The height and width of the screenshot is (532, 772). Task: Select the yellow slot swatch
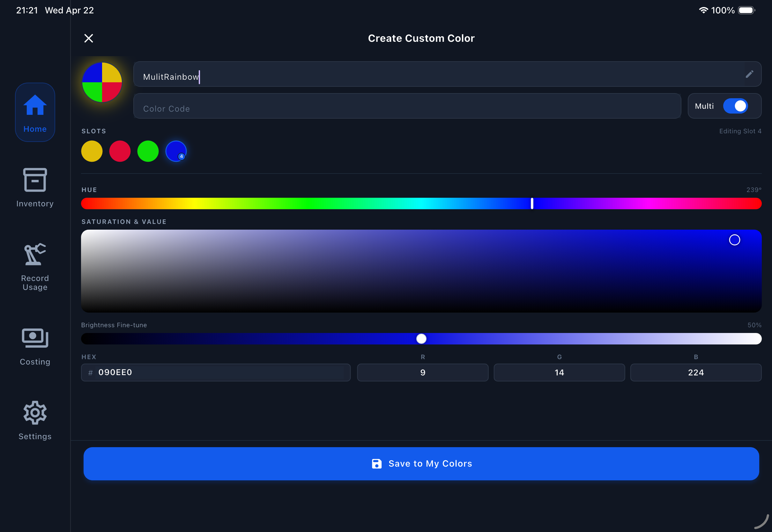pyautogui.click(x=92, y=151)
